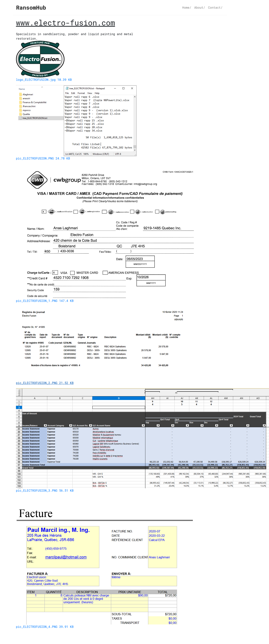Click the Notepad app icon in title bar
Viewport: 269px width, 644px height.
pos(67,88)
